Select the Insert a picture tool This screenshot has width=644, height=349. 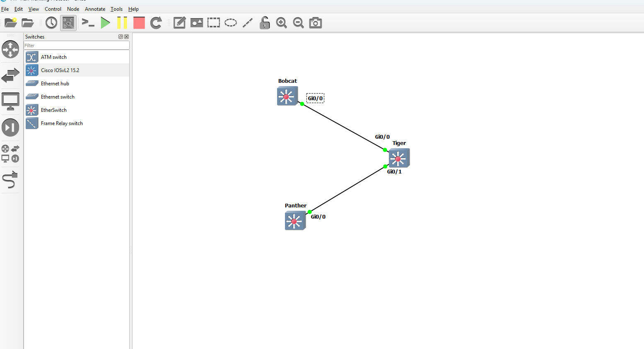click(x=197, y=23)
